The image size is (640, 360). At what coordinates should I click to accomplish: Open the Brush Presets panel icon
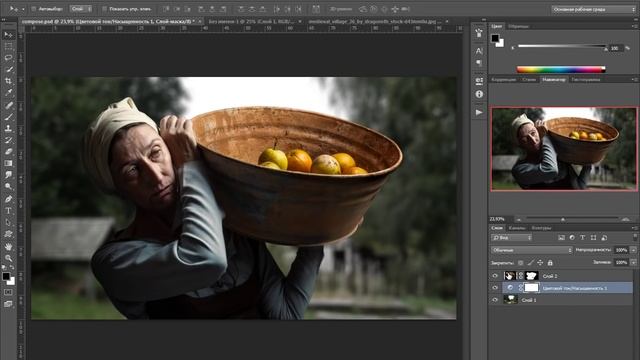479,33
